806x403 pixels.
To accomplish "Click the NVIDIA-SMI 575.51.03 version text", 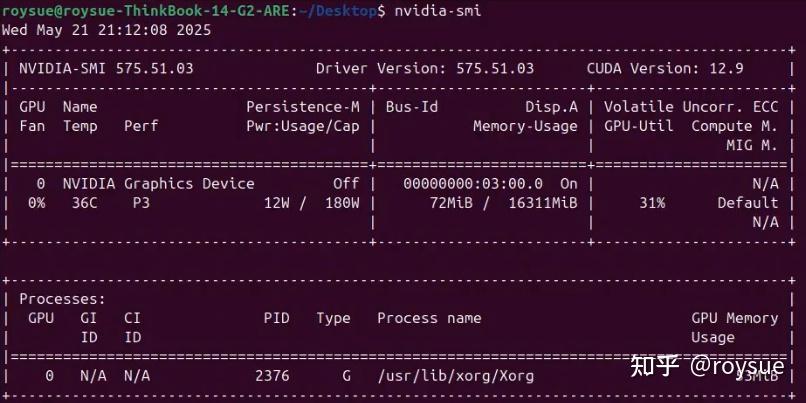I will pos(106,68).
